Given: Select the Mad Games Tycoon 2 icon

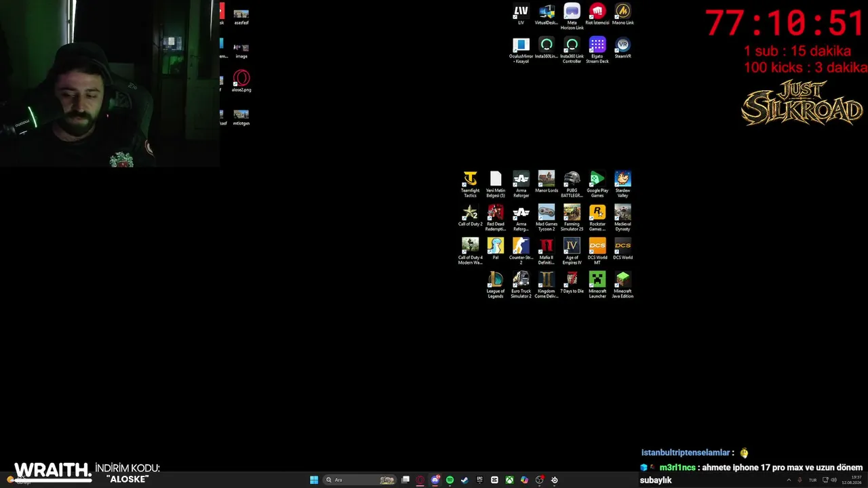Looking at the screenshot, I should tap(547, 218).
